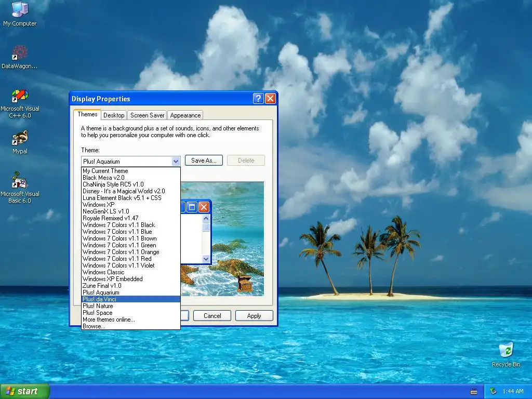
Task: Select the Windows XP theme entry
Action: point(131,205)
